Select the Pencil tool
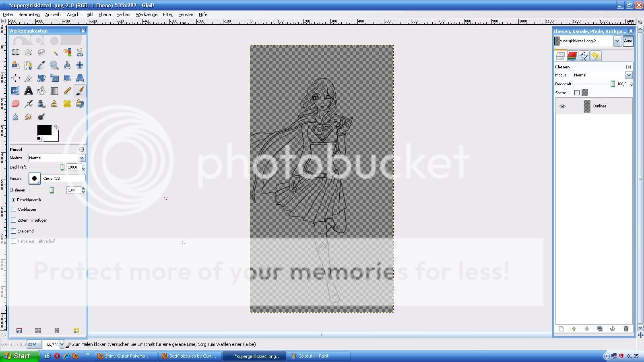 click(67, 91)
